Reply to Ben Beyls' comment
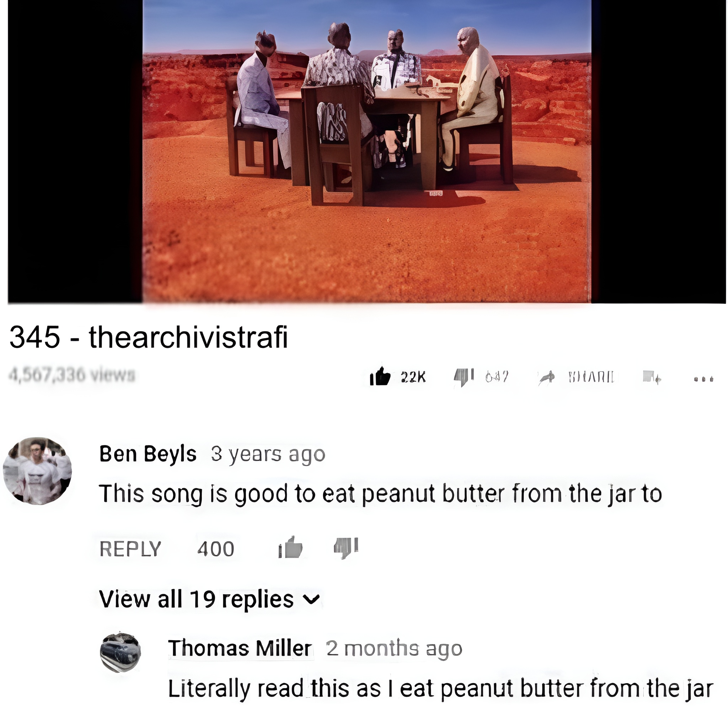This screenshot has width=728, height=708. tap(130, 549)
